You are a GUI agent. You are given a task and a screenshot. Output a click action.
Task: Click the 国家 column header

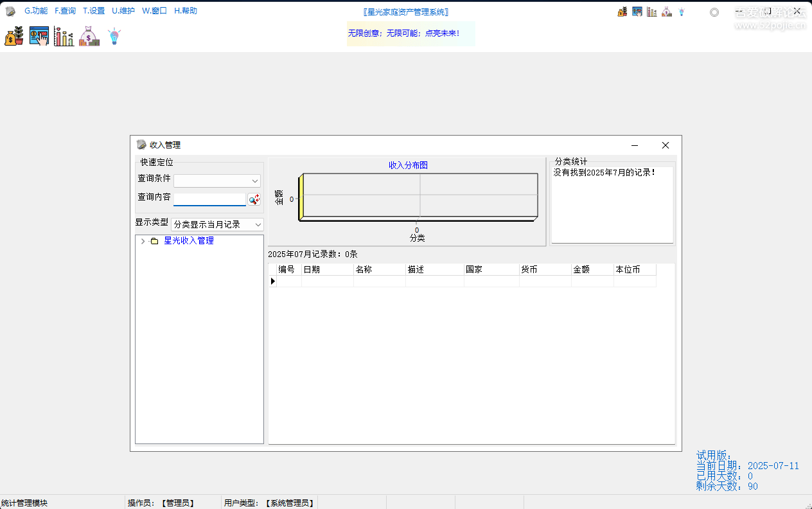click(491, 269)
